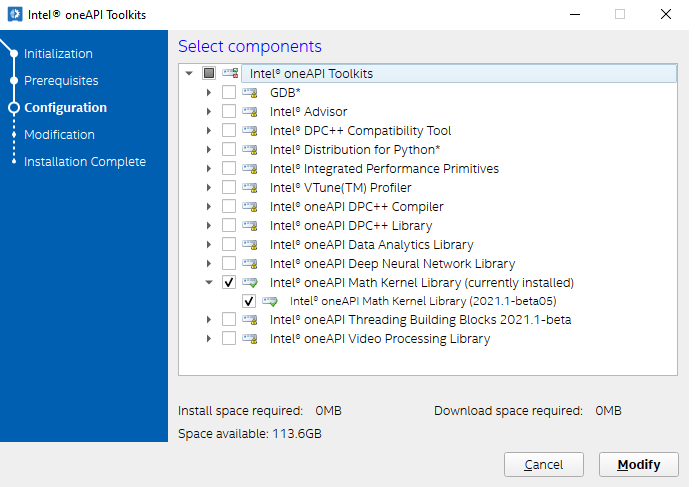Click the Deep Neural Network Library component icon

tap(250, 264)
